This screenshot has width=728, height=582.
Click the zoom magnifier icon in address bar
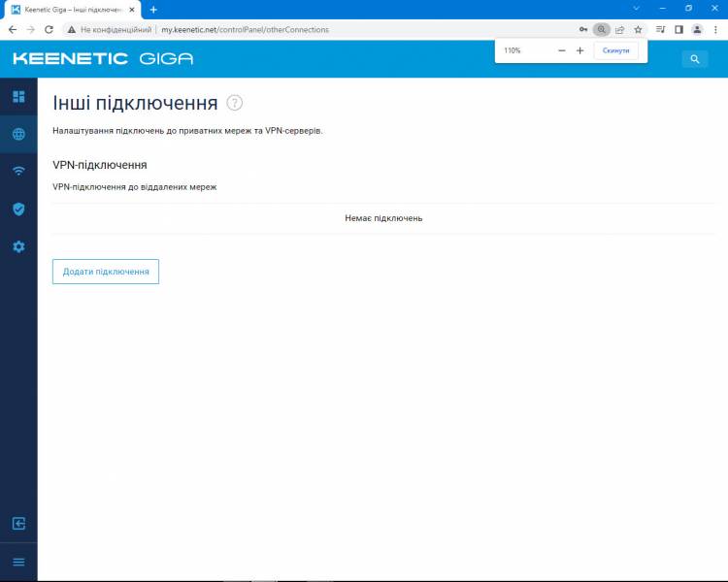point(601,29)
